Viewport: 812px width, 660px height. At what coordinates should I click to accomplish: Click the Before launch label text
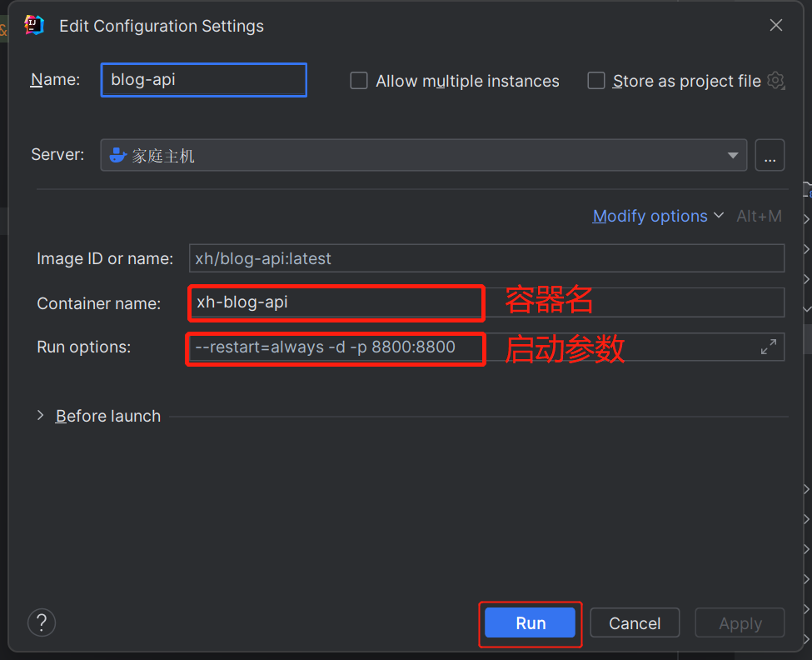tap(108, 416)
